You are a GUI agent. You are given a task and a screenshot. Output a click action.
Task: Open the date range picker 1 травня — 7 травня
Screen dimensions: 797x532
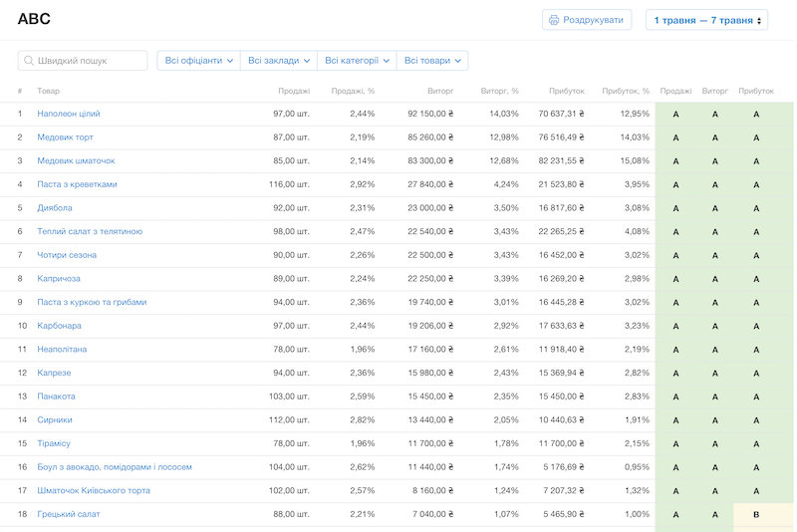(706, 20)
